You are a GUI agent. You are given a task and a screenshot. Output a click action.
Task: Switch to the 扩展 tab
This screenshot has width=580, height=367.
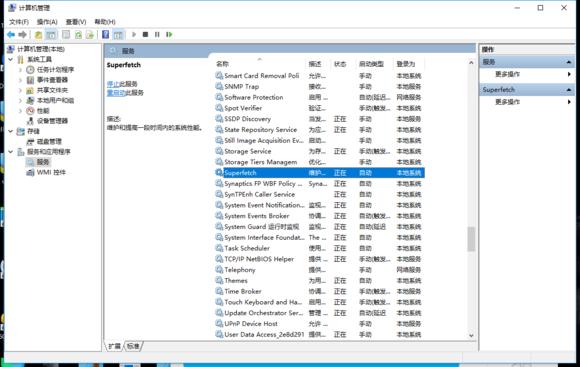click(x=114, y=346)
